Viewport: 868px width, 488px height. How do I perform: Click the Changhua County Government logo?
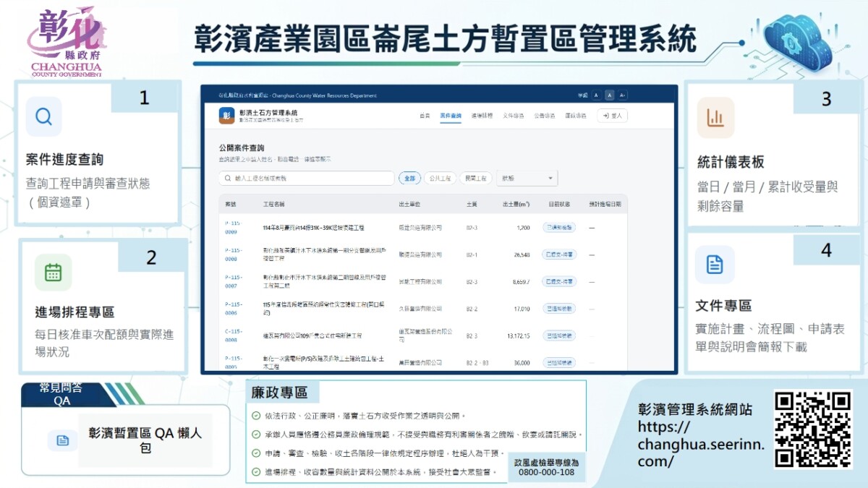coord(67,43)
